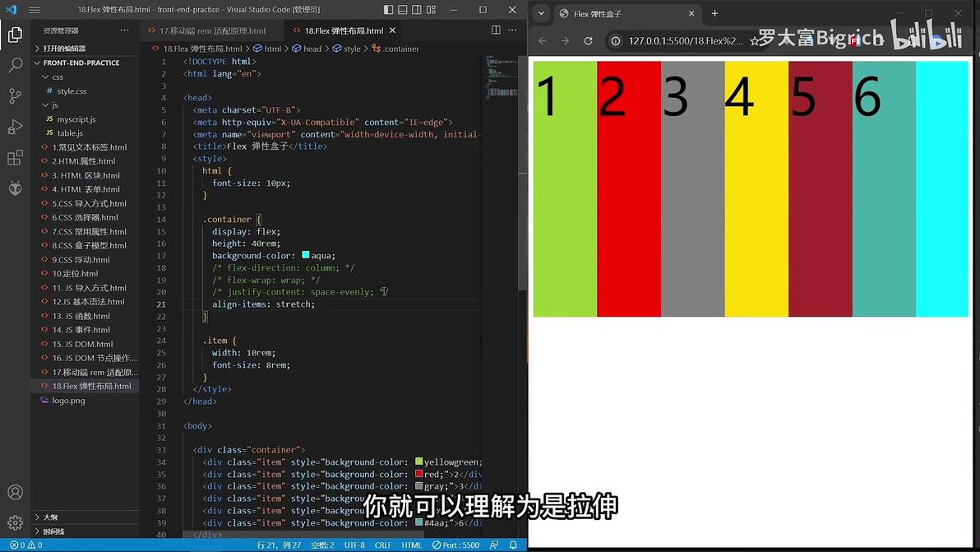This screenshot has width=980, height=552.
Task: Open the alien-head extension view icon
Action: [x=15, y=188]
